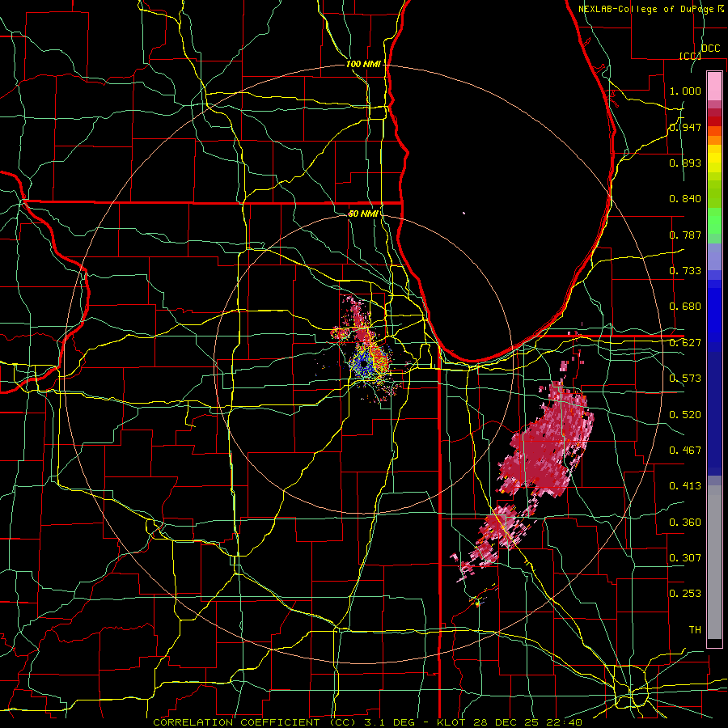This screenshot has height=728, width=728.
Task: Click the 0.360 scale value
Action: [685, 523]
